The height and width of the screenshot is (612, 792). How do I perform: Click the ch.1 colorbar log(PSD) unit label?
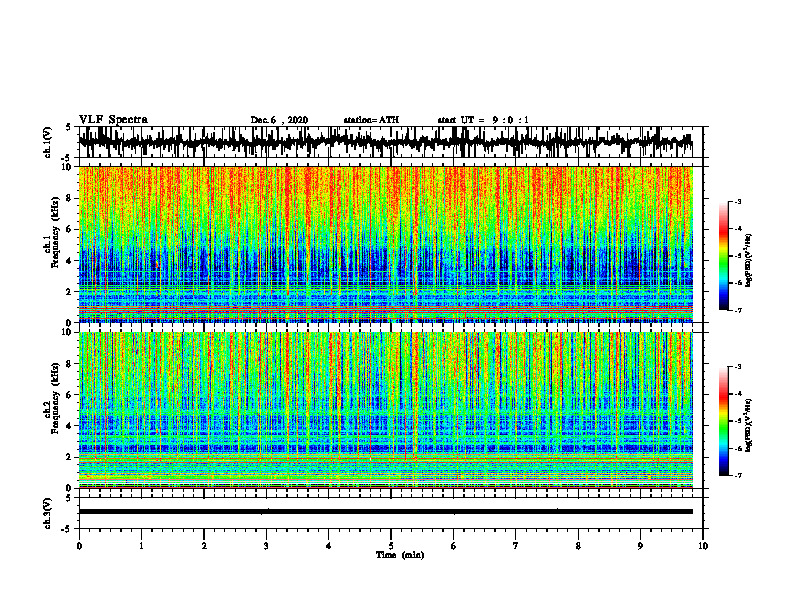[749, 261]
